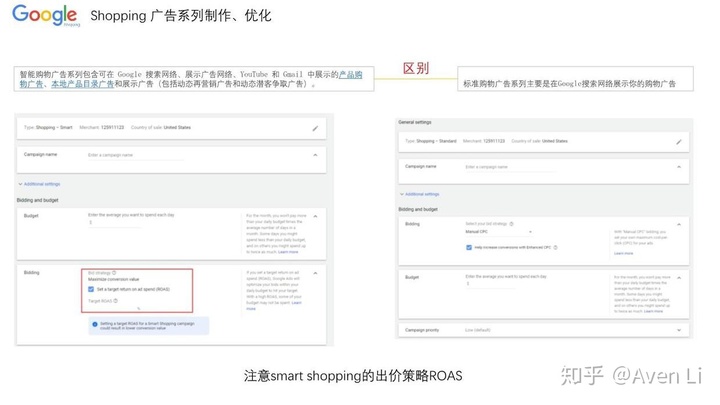Click Merchant 125911123 in Smart panel
The height and width of the screenshot is (405, 720).
point(101,128)
